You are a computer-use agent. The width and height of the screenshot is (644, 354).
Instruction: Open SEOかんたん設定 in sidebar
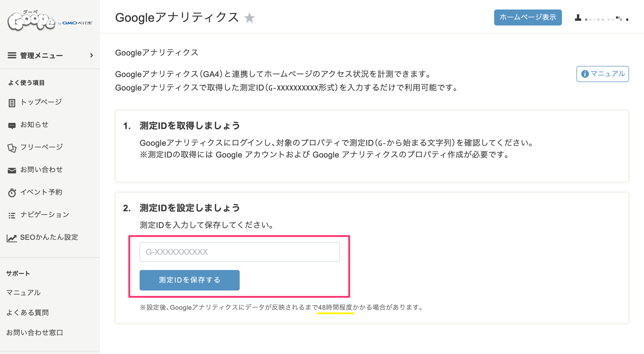tap(49, 237)
